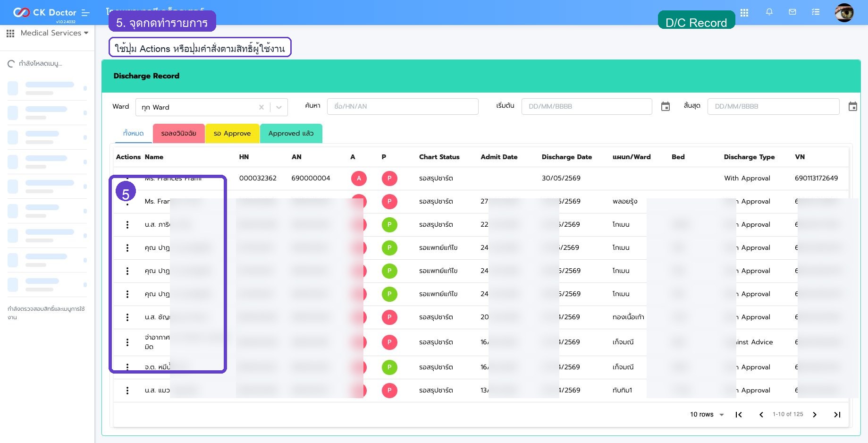Jump to the last page of results
Viewport: 868px width, 443px height.
[837, 415]
